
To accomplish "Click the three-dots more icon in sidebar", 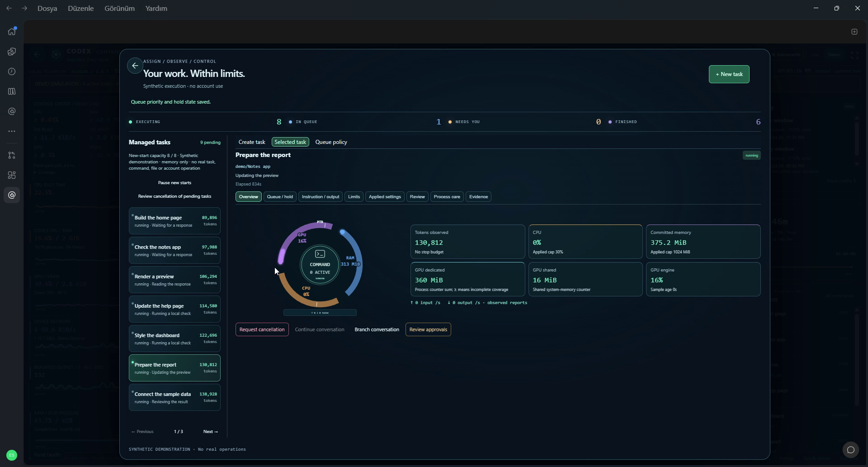I will pyautogui.click(x=12, y=131).
